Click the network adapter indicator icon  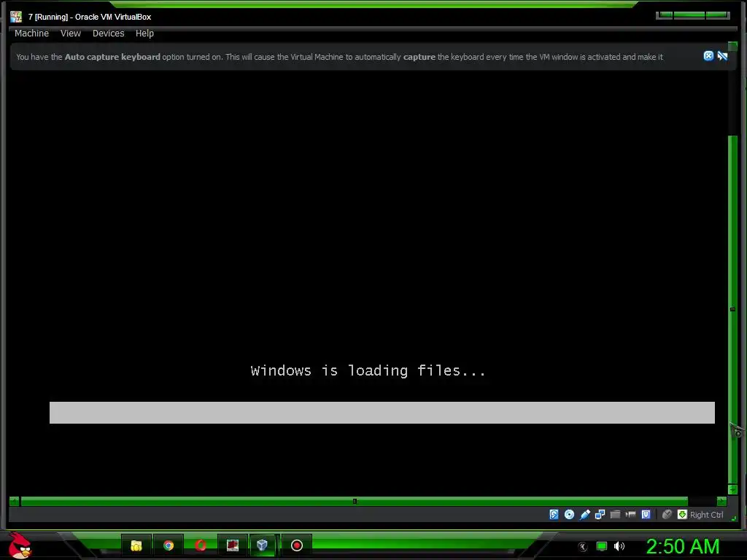600,514
